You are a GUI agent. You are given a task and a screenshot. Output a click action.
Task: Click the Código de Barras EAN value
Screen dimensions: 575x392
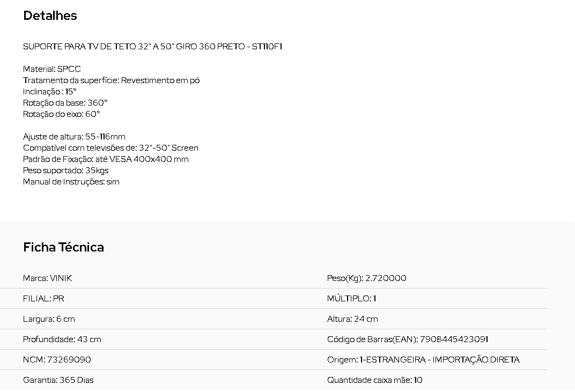coord(454,339)
